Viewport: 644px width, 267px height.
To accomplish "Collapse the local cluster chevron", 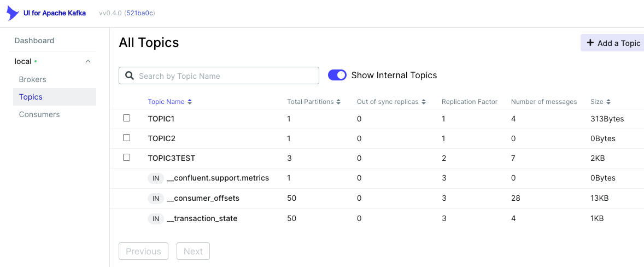I will point(88,61).
